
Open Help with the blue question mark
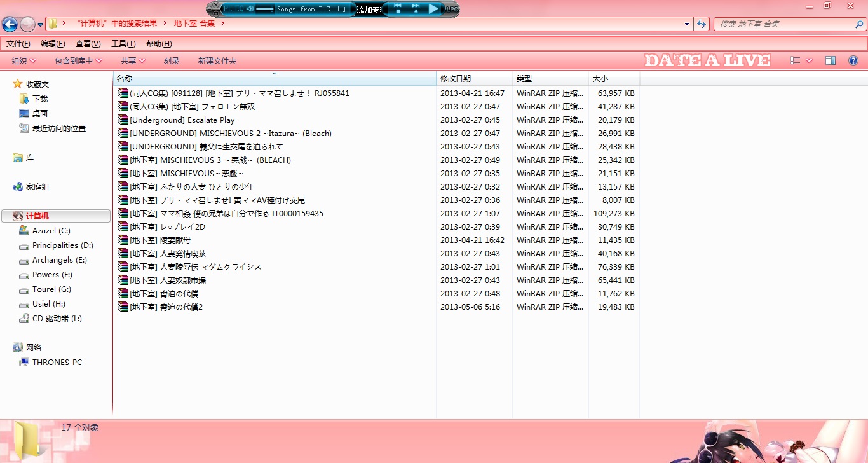(x=853, y=60)
